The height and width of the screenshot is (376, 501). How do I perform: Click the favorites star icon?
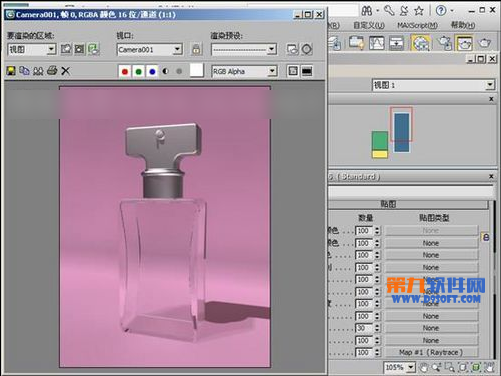click(419, 11)
